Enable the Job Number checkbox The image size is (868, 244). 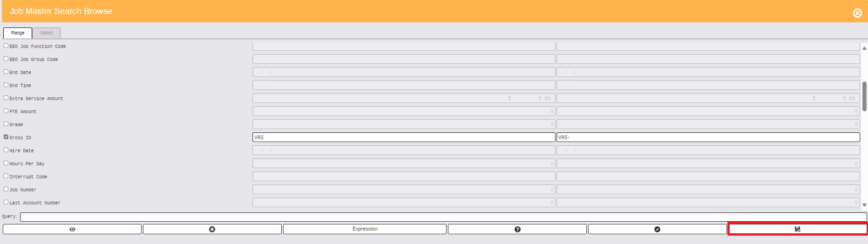pyautogui.click(x=6, y=189)
